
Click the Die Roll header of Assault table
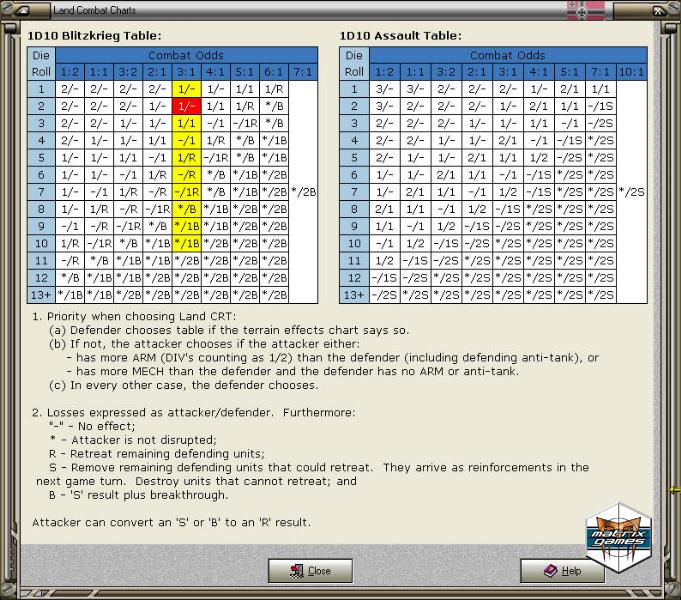point(354,63)
